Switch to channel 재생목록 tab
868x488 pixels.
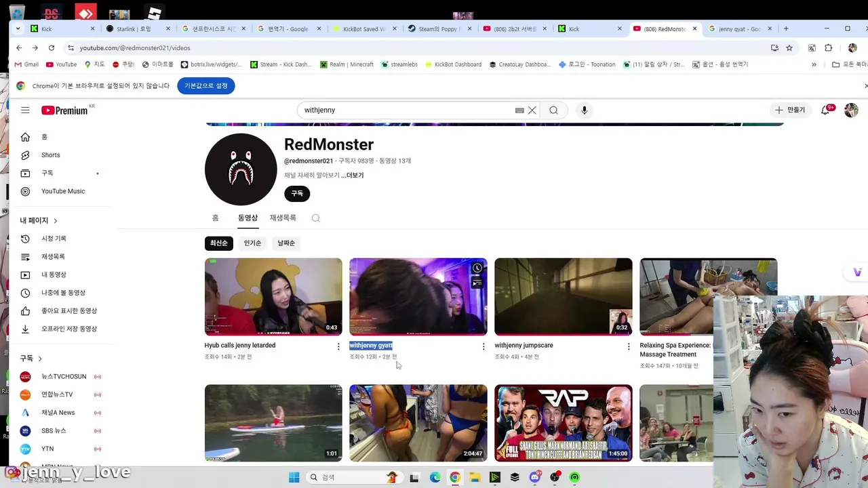point(283,218)
